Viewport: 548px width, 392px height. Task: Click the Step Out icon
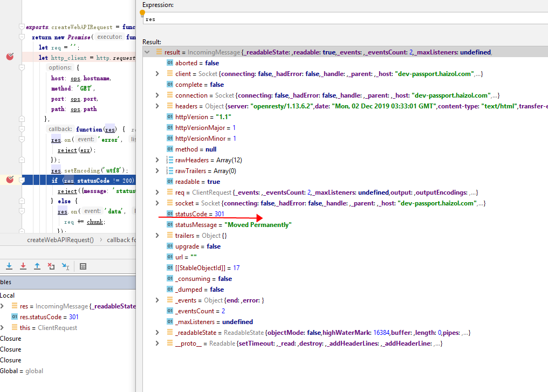(x=37, y=266)
